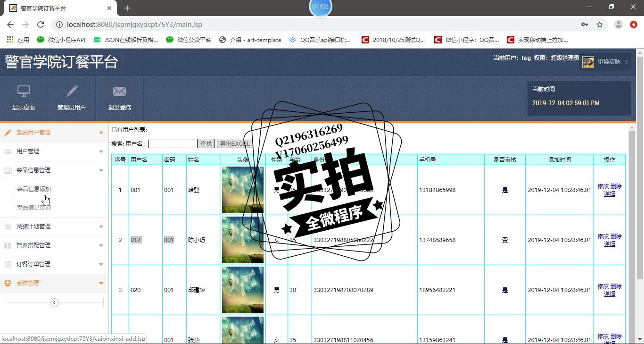Viewport: 644px width, 344px height.
Task: Select the 营养搭配管理 menu heading
Action: coord(33,245)
